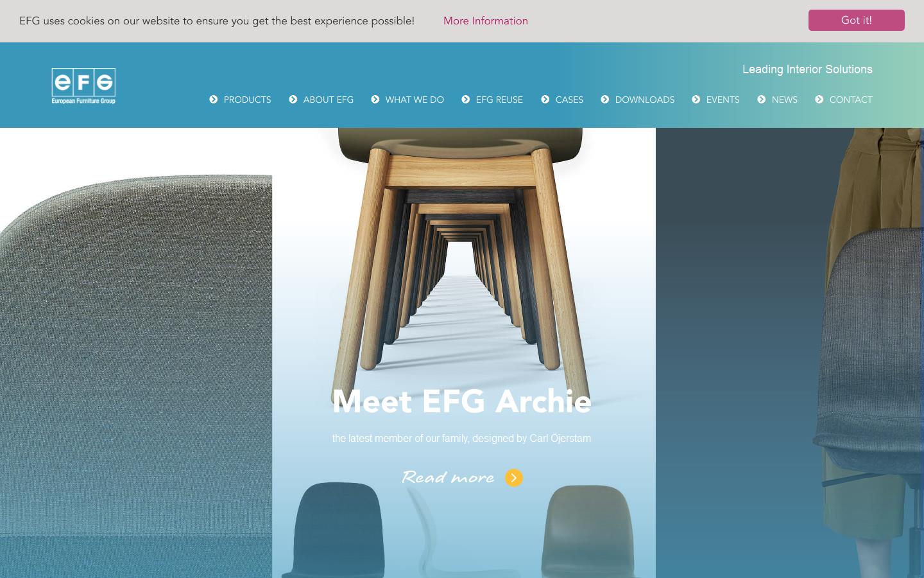Screen dimensions: 924x578
Task: Click the yellow circular arrow icon
Action: click(x=514, y=478)
